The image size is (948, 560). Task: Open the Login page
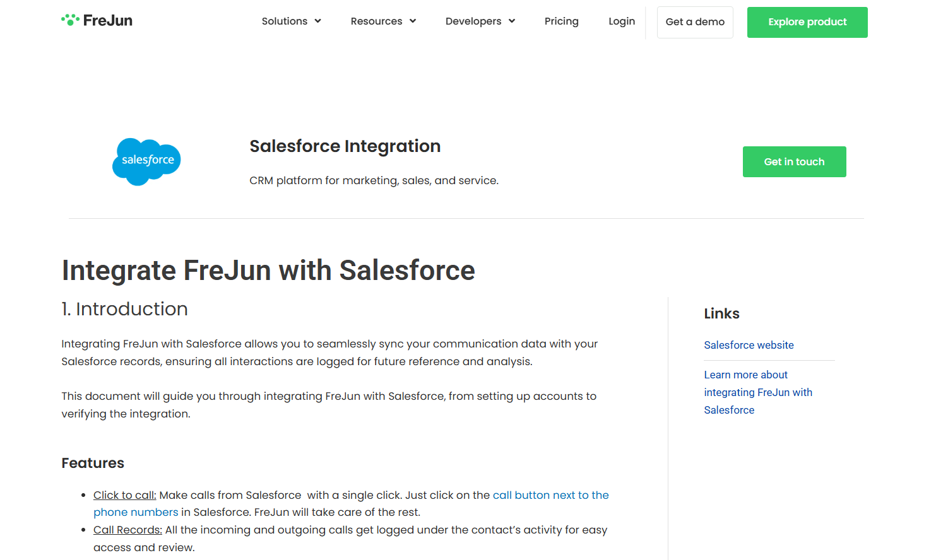point(622,21)
